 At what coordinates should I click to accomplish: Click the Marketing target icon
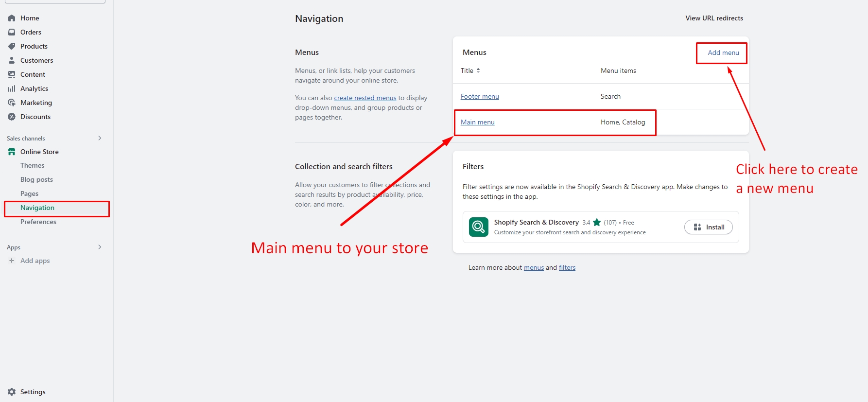[12, 103]
